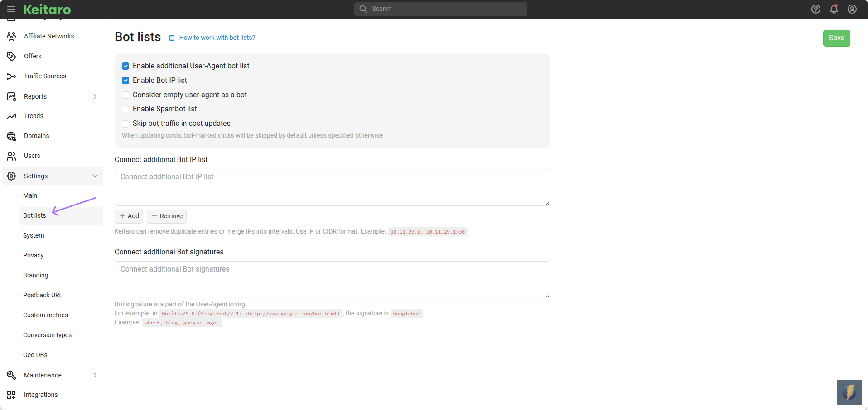Click the Domains globe icon

(12, 136)
